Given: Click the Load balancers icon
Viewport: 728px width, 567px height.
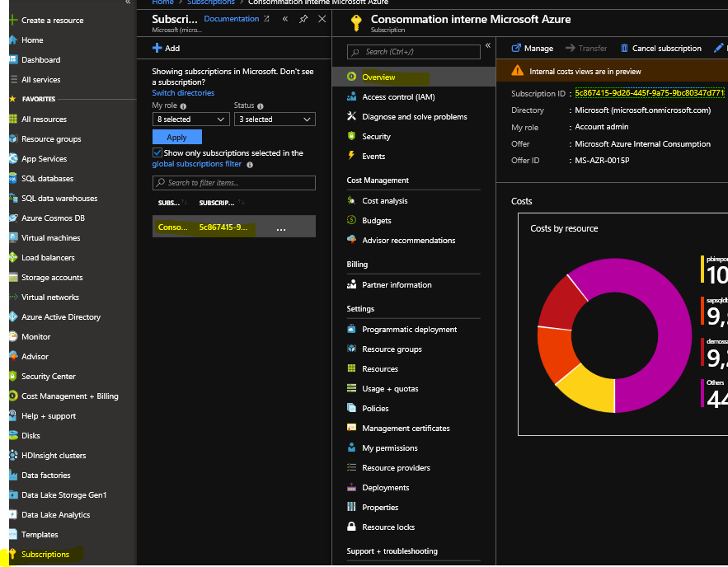Looking at the screenshot, I should [13, 257].
